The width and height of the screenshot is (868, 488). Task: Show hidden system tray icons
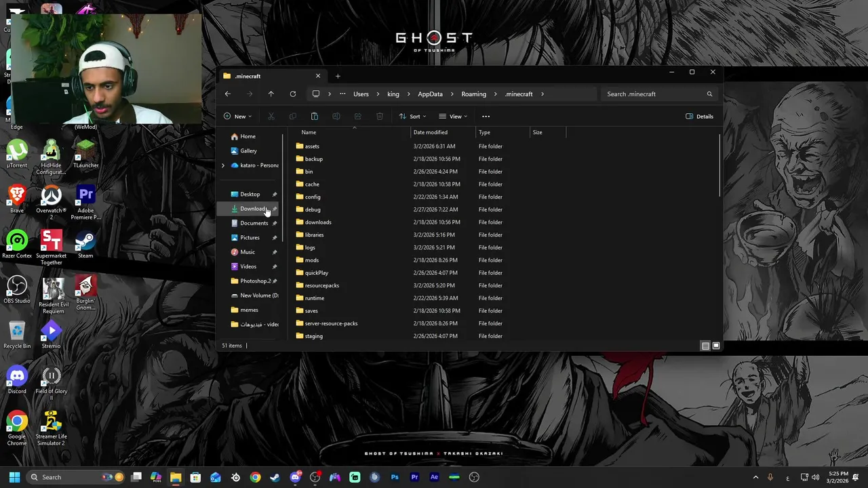coord(755,477)
